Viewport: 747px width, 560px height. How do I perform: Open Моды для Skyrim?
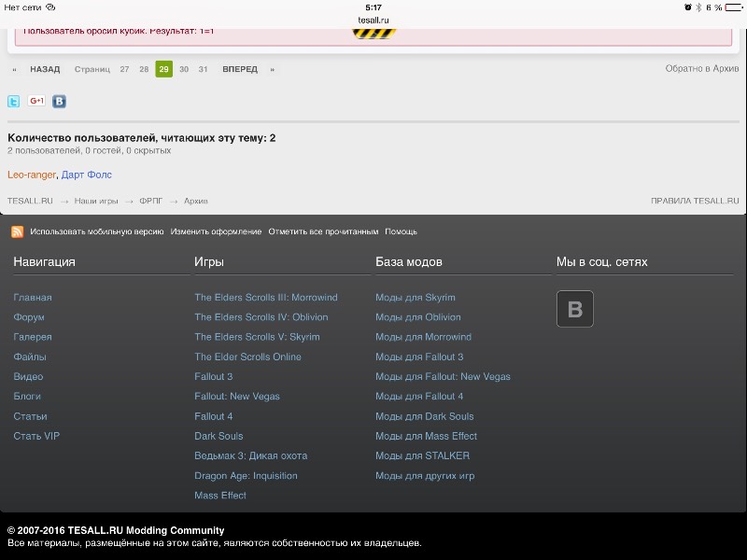pyautogui.click(x=415, y=298)
